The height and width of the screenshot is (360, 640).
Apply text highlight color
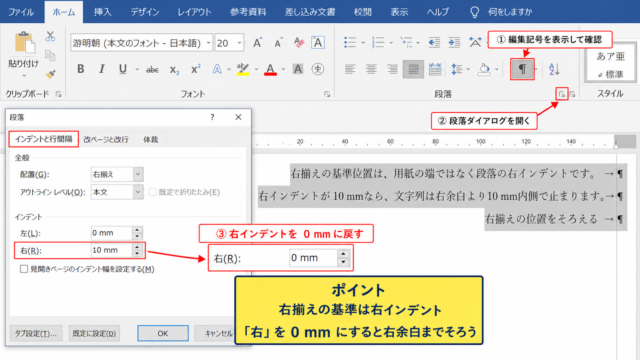(x=243, y=69)
